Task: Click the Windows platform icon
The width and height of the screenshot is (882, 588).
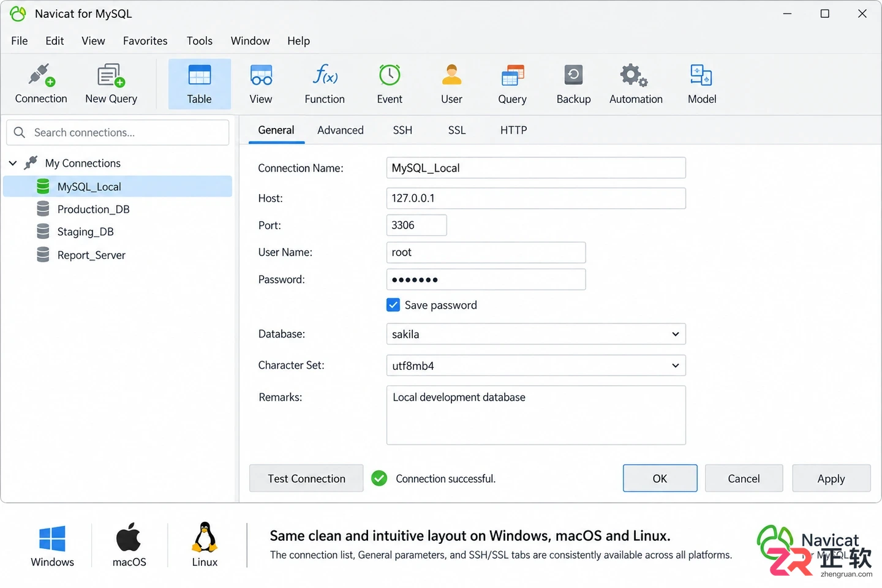Action: (52, 540)
